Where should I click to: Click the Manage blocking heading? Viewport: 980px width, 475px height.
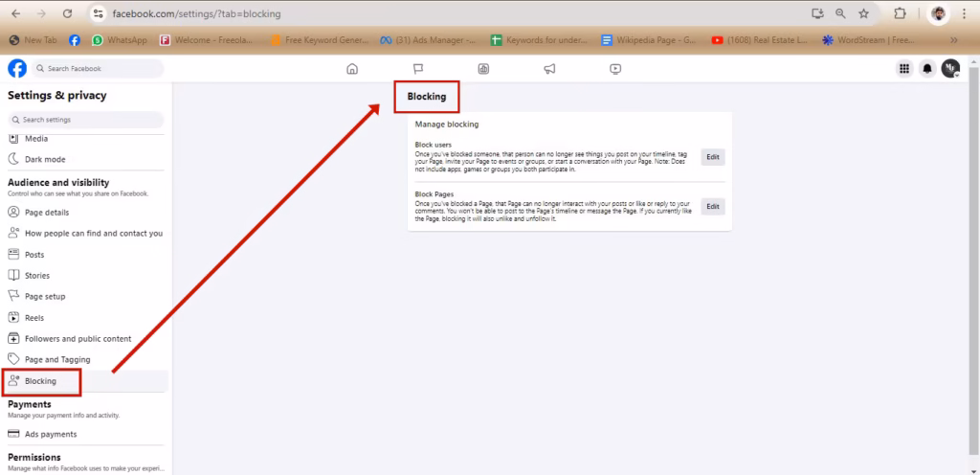447,124
